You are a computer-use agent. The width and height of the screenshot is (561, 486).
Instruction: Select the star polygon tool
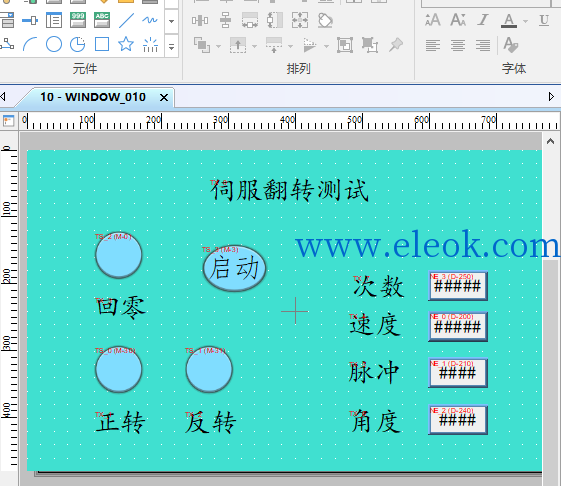click(x=126, y=44)
